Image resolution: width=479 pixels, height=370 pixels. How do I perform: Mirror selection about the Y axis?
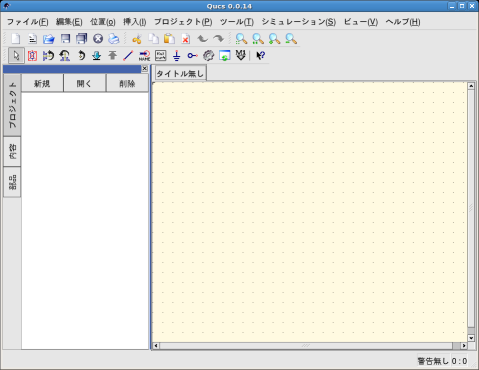64,55
